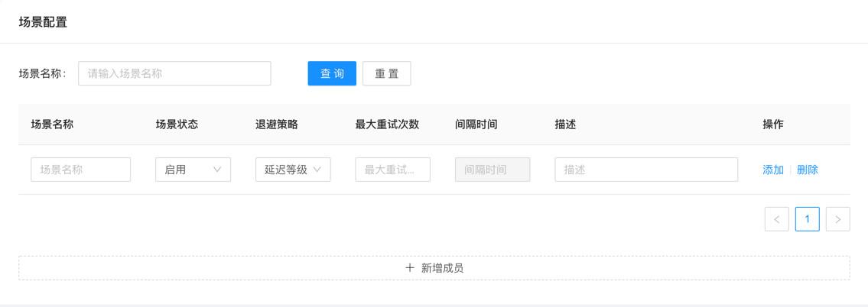
Task: Expand the 延迟等级 backoff strategy dropdown
Action: pos(293,170)
